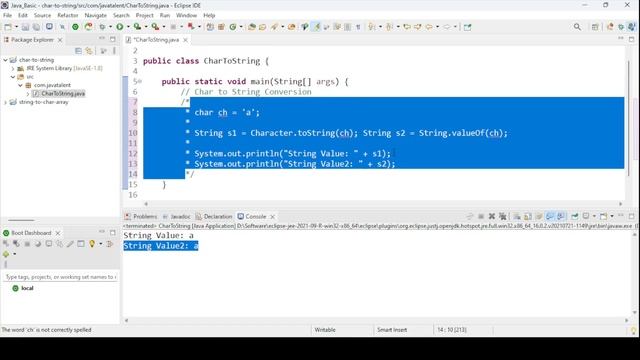
Task: Click the Last Edit Location arrow icon
Action: [x=407, y=27]
